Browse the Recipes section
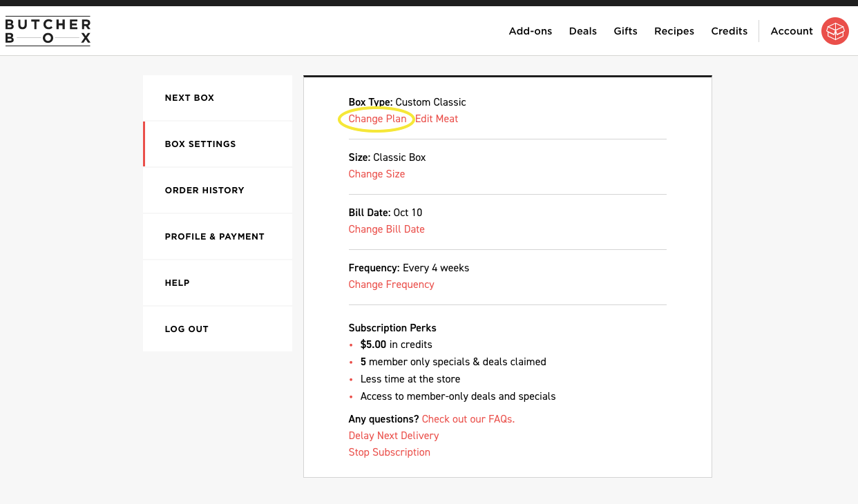858x504 pixels. coord(674,31)
